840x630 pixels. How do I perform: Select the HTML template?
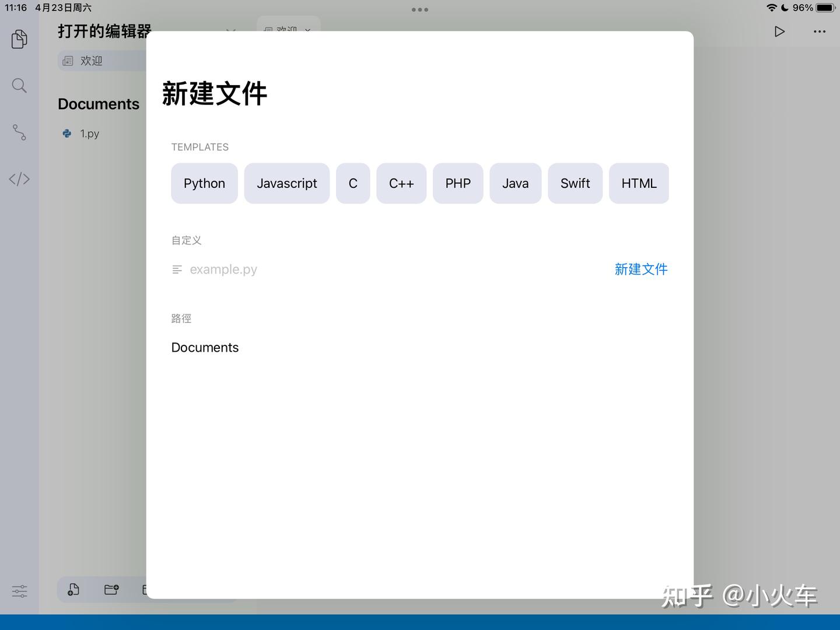pyautogui.click(x=639, y=183)
